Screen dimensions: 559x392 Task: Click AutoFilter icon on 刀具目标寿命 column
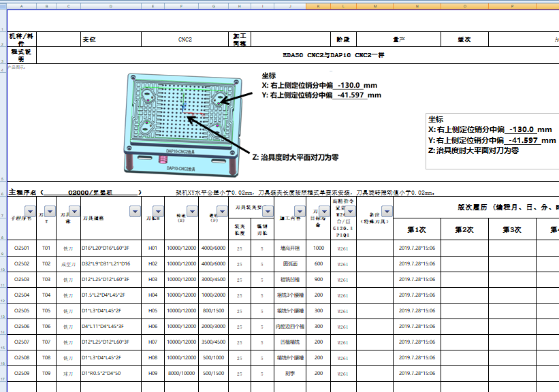[324, 211]
